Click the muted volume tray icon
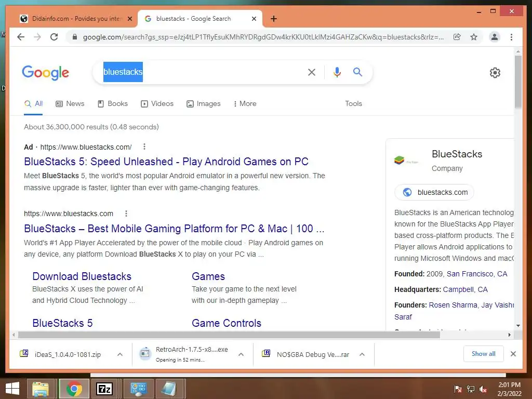Screen dimensions: 532x399 coord(483,389)
